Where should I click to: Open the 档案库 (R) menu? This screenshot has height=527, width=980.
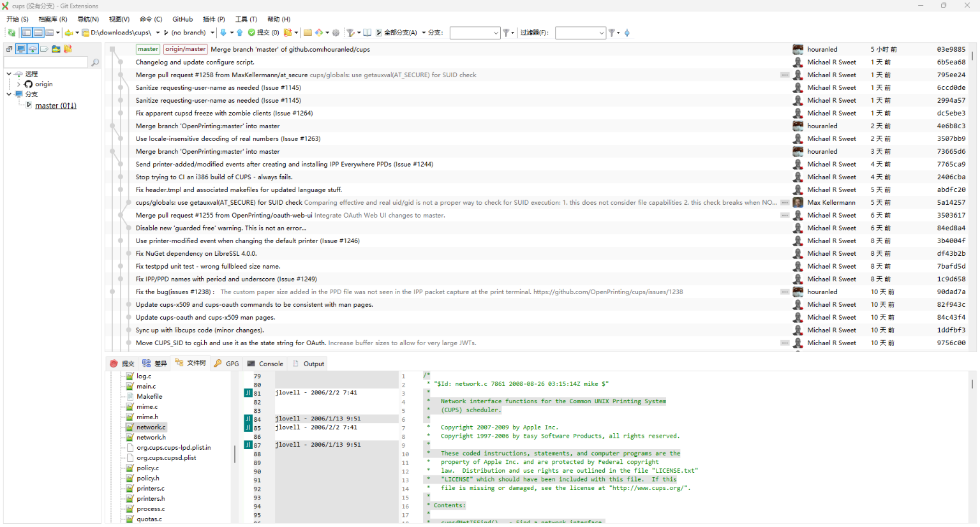click(53, 19)
